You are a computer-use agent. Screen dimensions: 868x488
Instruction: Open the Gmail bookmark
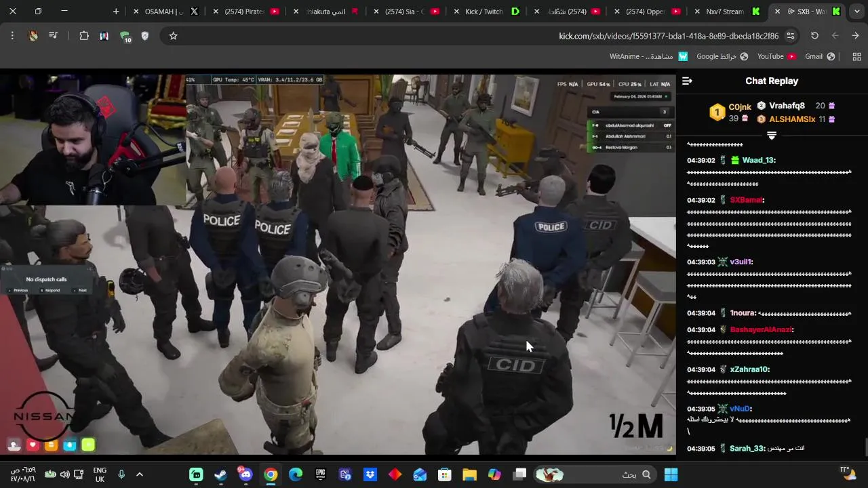coord(819,57)
